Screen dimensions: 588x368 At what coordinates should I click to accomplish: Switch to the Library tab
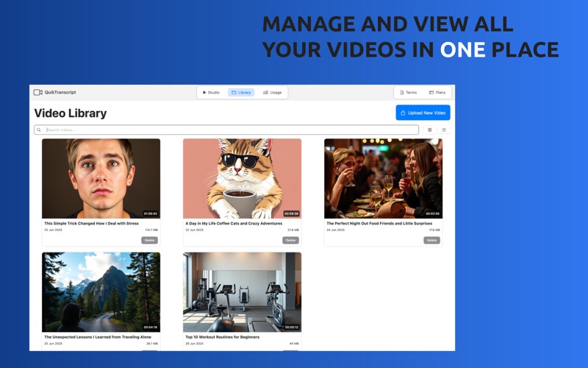241,93
